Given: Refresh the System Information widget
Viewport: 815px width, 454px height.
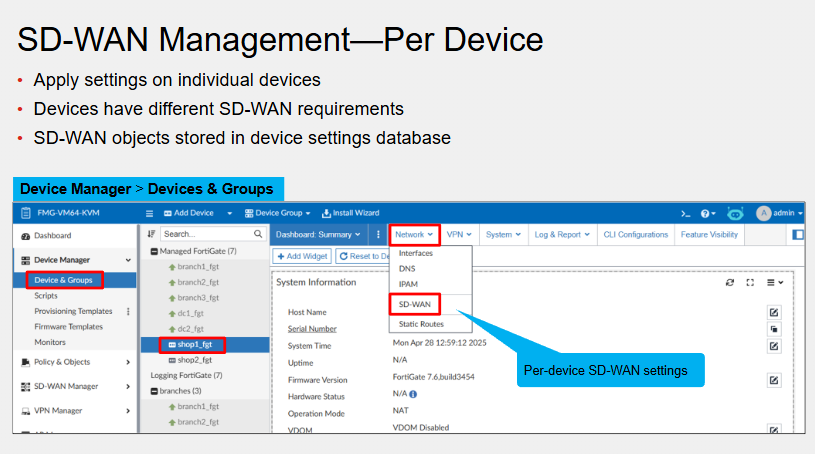Looking at the screenshot, I should tap(730, 282).
